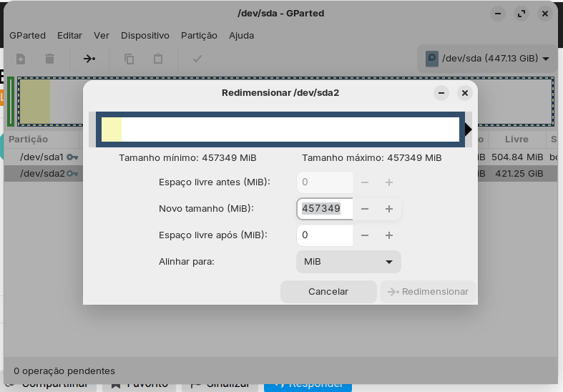Expand the 'Alinhar para' MiB dropdown
This screenshot has height=392, width=563.
348,262
